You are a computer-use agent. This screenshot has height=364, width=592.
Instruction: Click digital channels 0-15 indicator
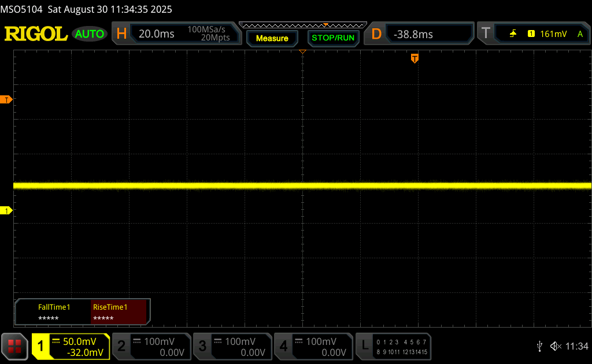coord(402,347)
